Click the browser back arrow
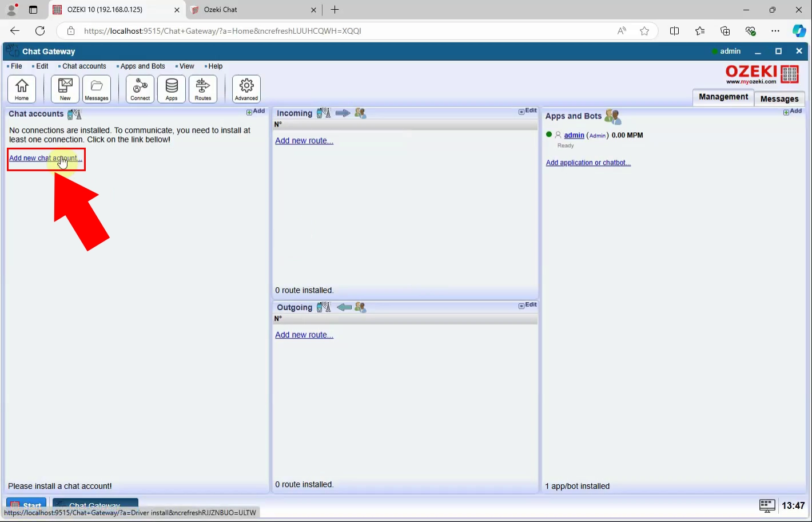Viewport: 812px width, 522px height. click(15, 31)
